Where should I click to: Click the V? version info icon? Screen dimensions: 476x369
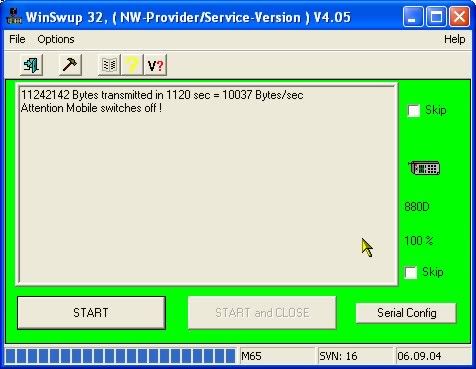[x=155, y=65]
